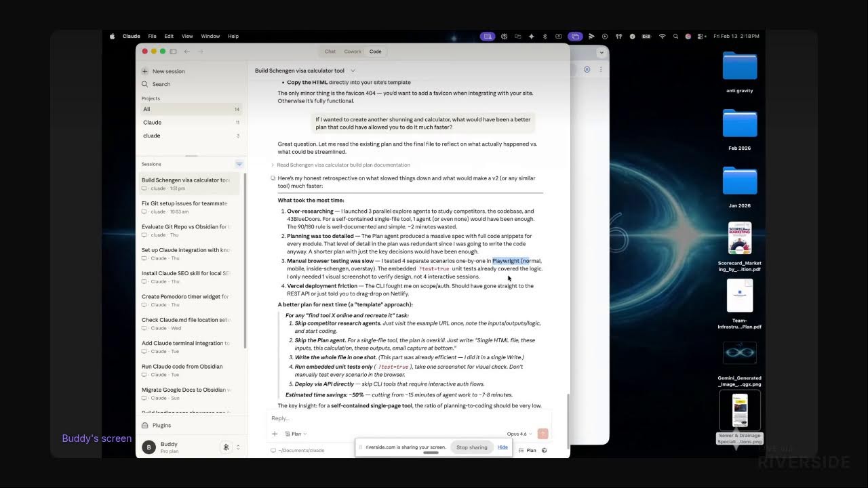Click the Plan button in bottom status bar
868x488 pixels.
528,450
